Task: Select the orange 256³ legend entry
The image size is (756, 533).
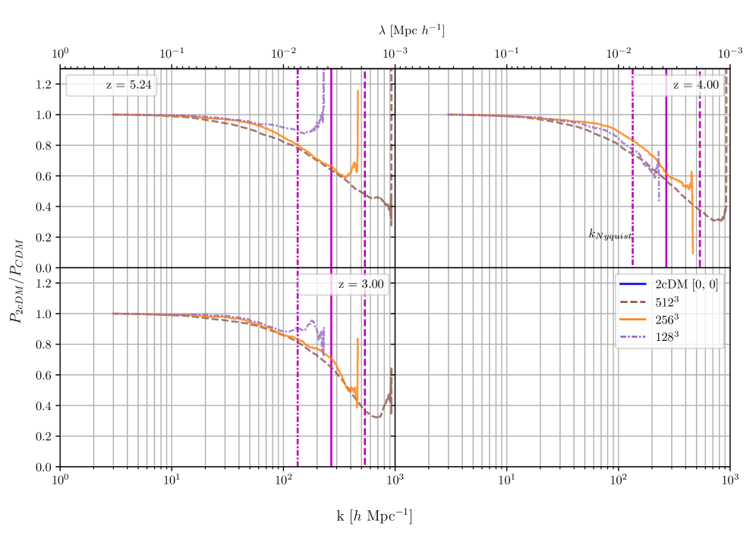Action: point(650,320)
